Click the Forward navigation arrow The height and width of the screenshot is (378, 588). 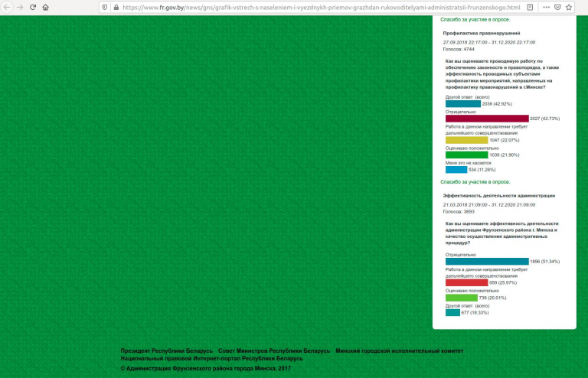(x=20, y=7)
